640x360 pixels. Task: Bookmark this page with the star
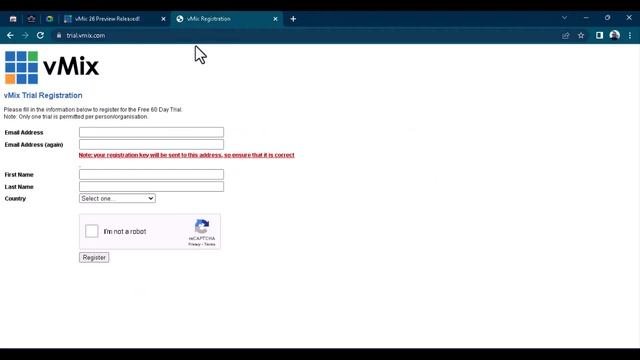point(581,36)
